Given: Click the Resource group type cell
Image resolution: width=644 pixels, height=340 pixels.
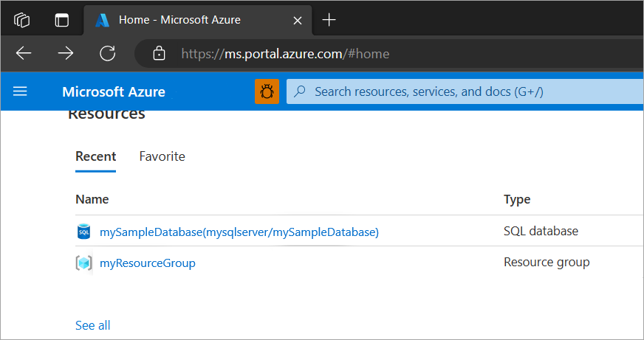Looking at the screenshot, I should tap(547, 262).
